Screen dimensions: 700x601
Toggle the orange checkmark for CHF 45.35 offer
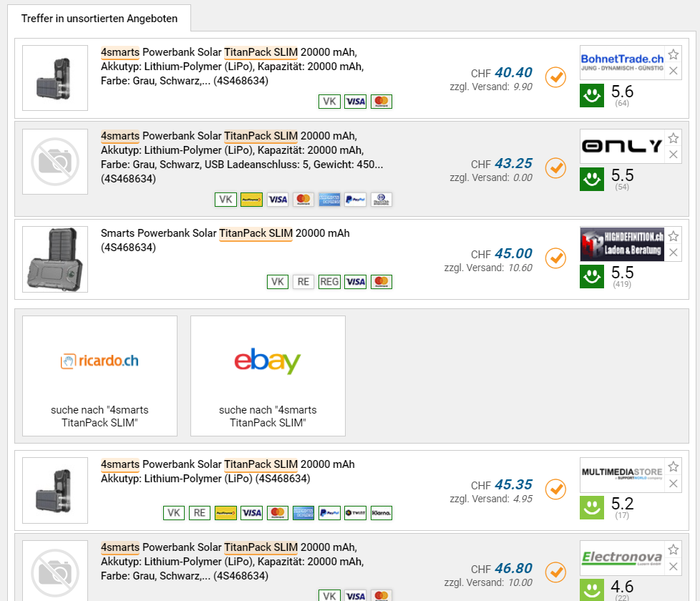[x=555, y=489]
